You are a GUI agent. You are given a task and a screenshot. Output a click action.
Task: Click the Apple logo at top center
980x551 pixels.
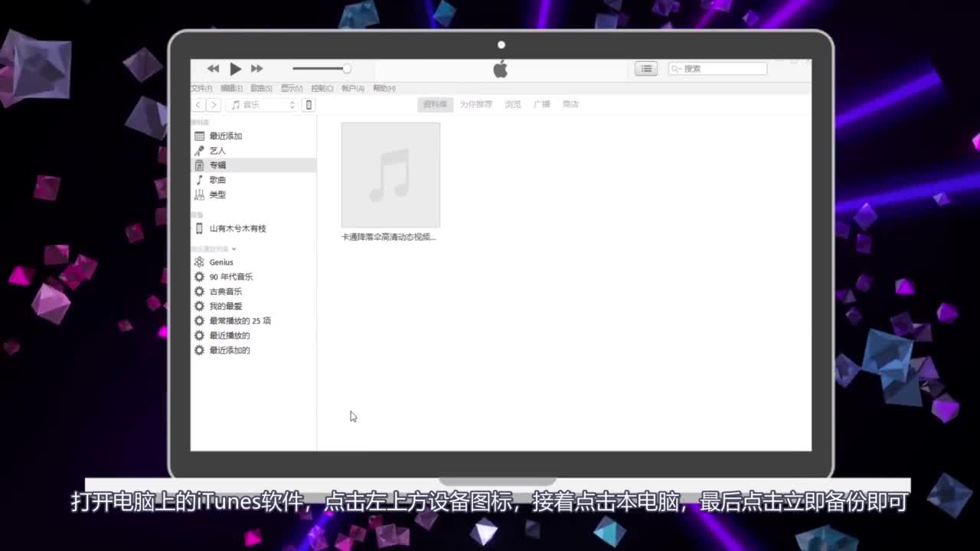tap(501, 68)
